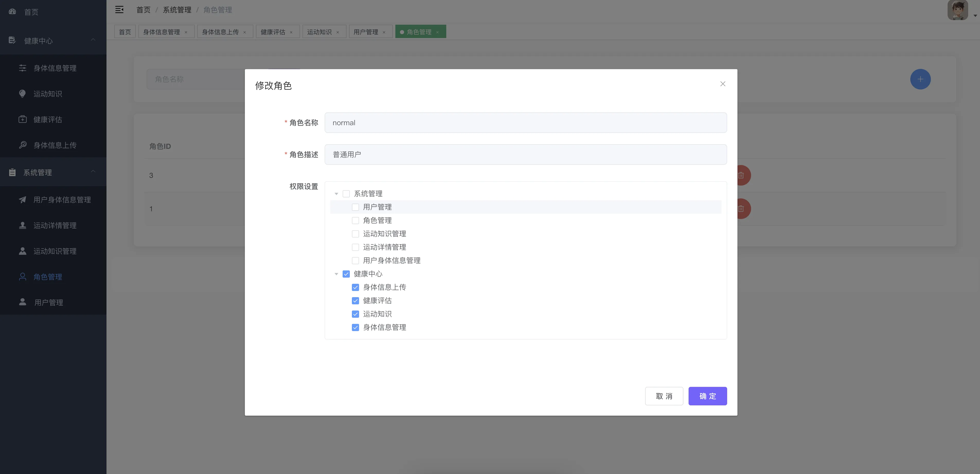Screen dimensions: 980x474
Task: Collapse the 系统管理 permission tree arrow
Action: click(336, 194)
